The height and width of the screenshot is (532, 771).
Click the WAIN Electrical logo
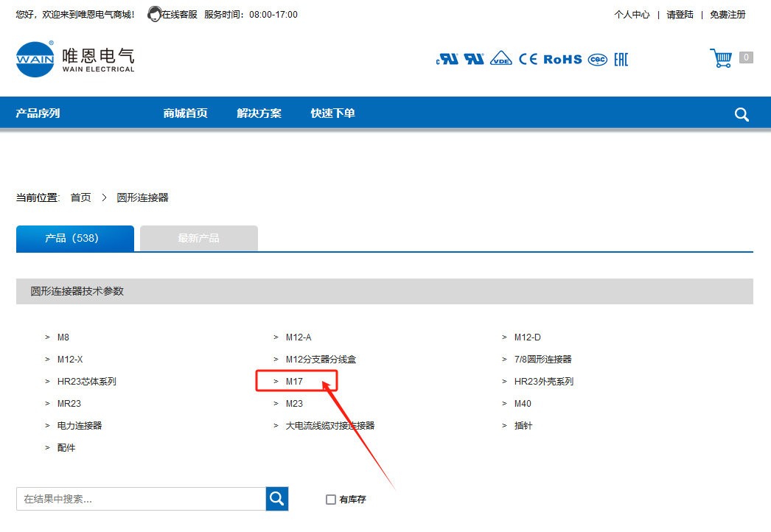click(75, 59)
